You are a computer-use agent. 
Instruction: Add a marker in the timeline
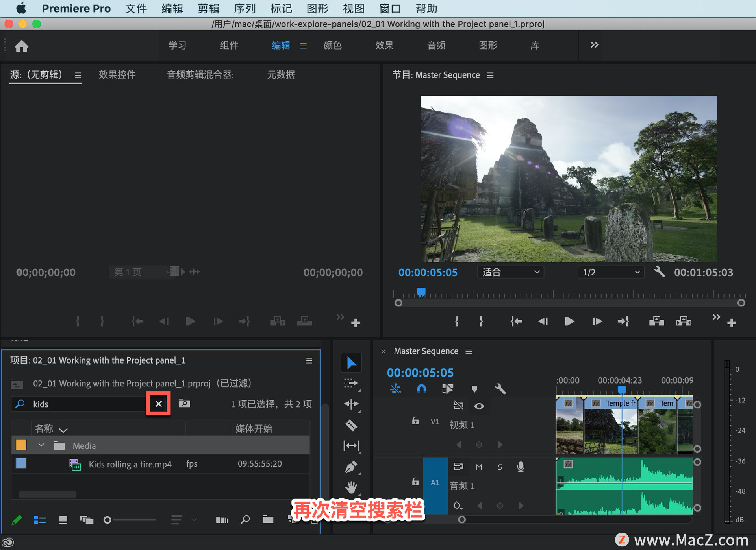474,389
